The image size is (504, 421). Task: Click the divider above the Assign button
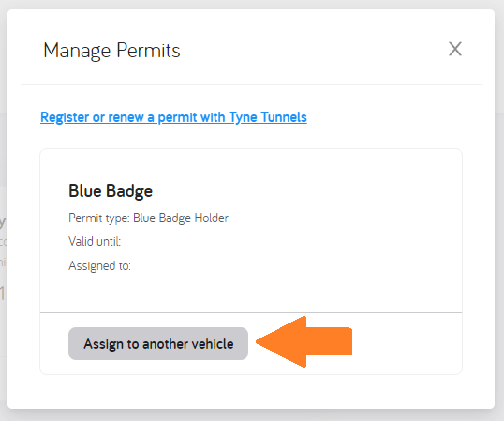tap(251, 312)
